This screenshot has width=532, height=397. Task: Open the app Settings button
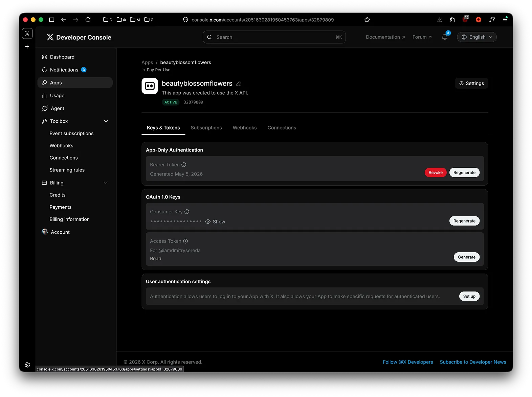pyautogui.click(x=471, y=83)
